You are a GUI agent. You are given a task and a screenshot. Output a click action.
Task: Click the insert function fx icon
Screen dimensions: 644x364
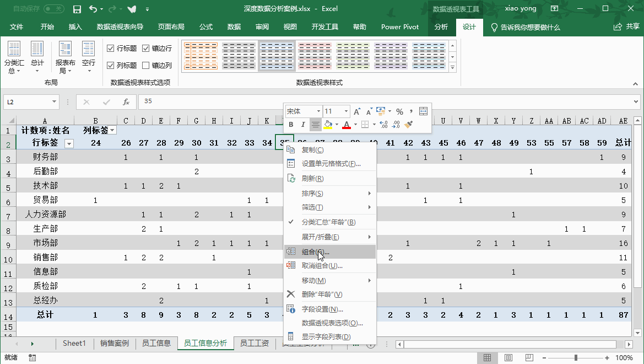[126, 102]
